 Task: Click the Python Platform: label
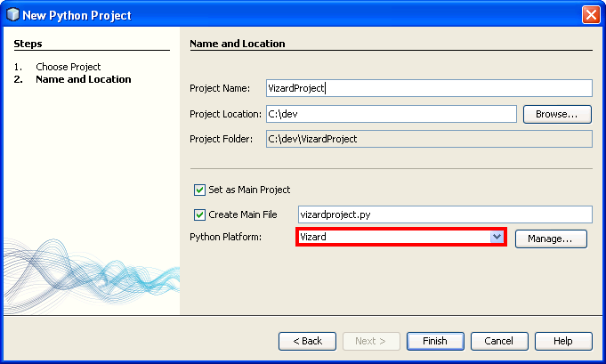pyautogui.click(x=226, y=237)
